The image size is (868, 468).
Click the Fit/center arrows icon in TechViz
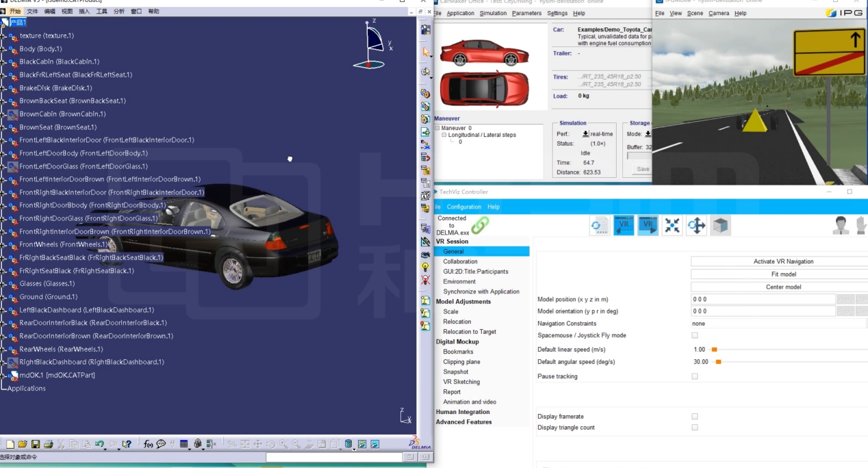coord(672,226)
